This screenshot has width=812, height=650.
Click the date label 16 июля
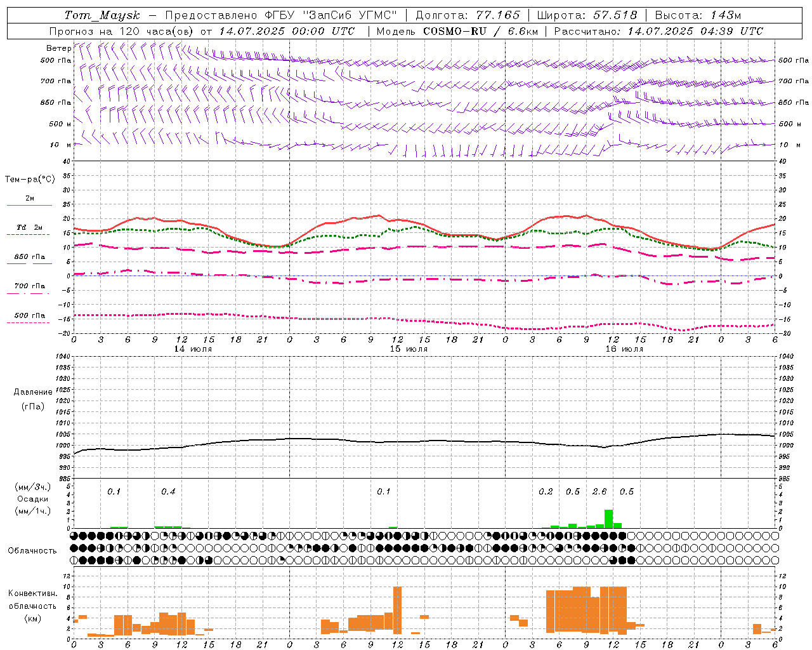[624, 349]
